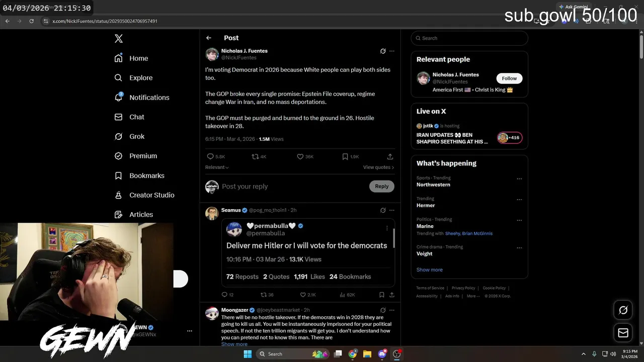Click back arrow next to Post heading
644x362 pixels.
(x=209, y=38)
